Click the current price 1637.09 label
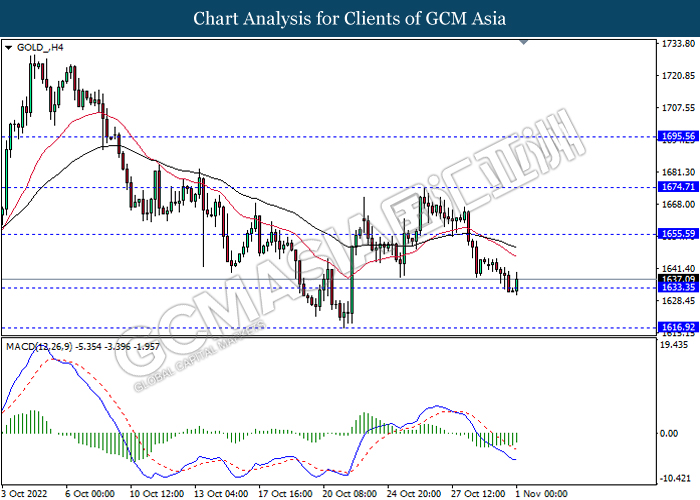The image size is (700, 500). tap(679, 279)
